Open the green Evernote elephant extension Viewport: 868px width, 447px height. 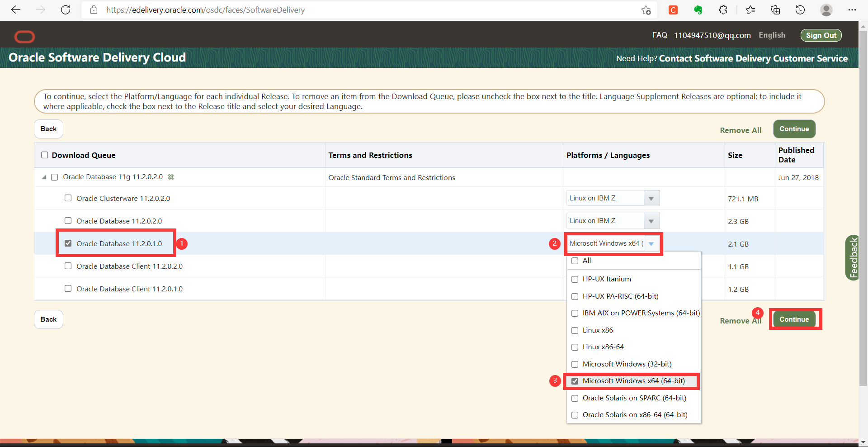(698, 10)
